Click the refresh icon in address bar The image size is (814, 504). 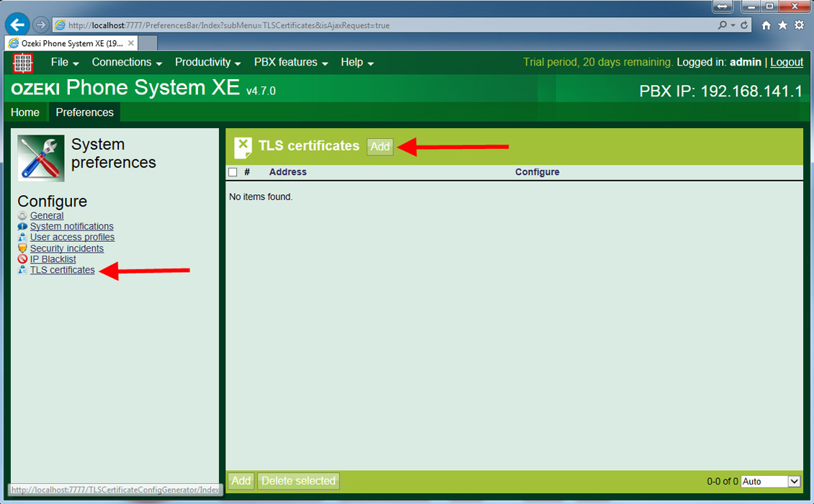744,25
